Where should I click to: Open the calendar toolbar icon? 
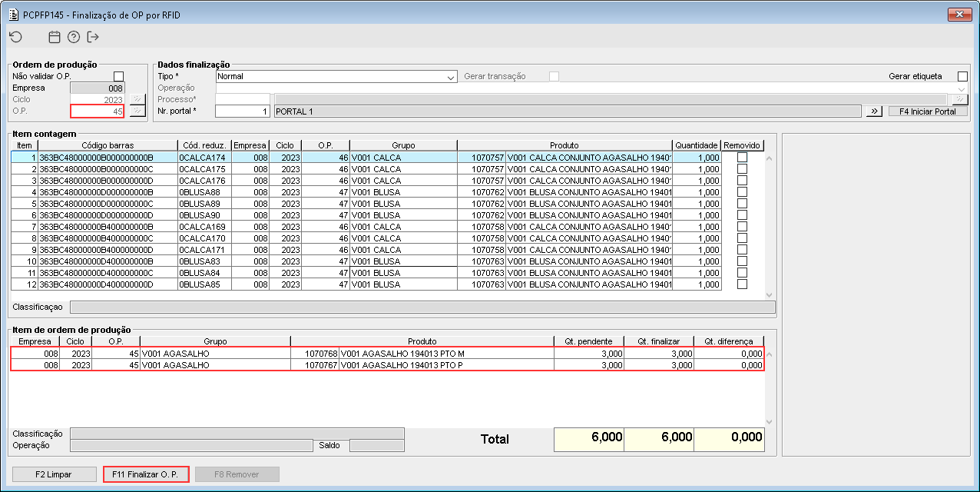[x=54, y=36]
